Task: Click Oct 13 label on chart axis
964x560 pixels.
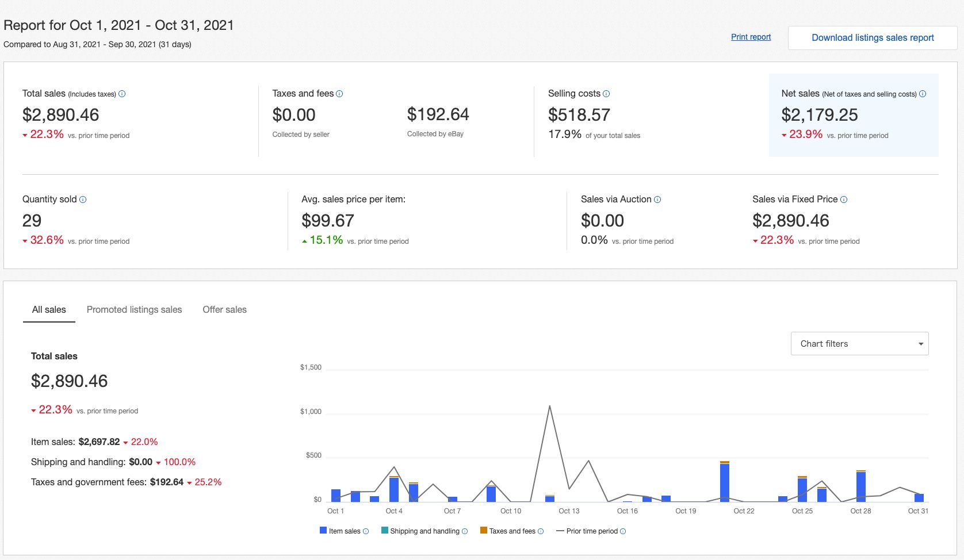Action: [569, 511]
